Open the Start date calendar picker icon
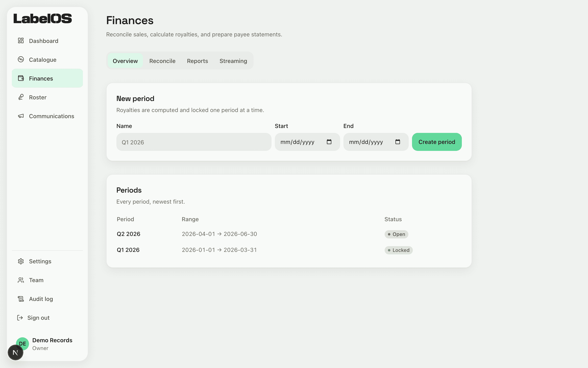 tap(329, 142)
